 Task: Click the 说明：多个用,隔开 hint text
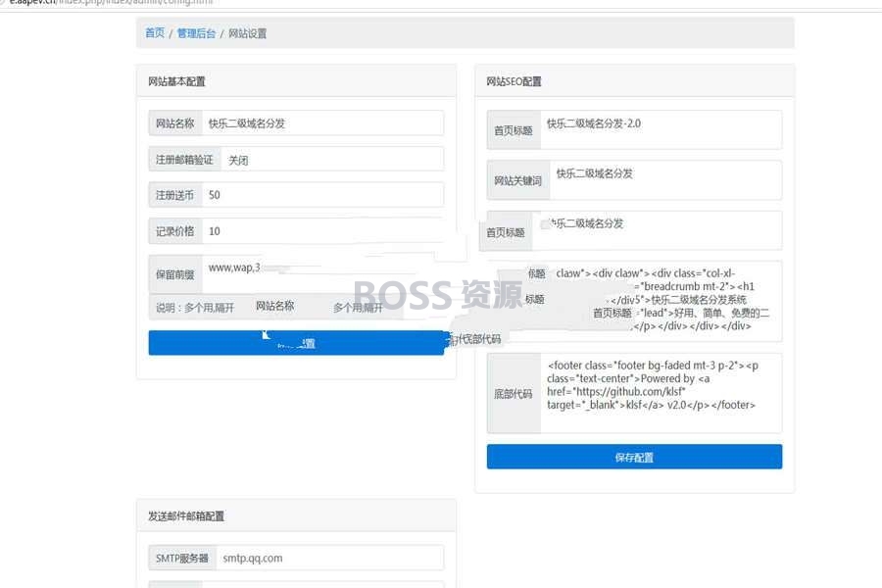coord(195,308)
